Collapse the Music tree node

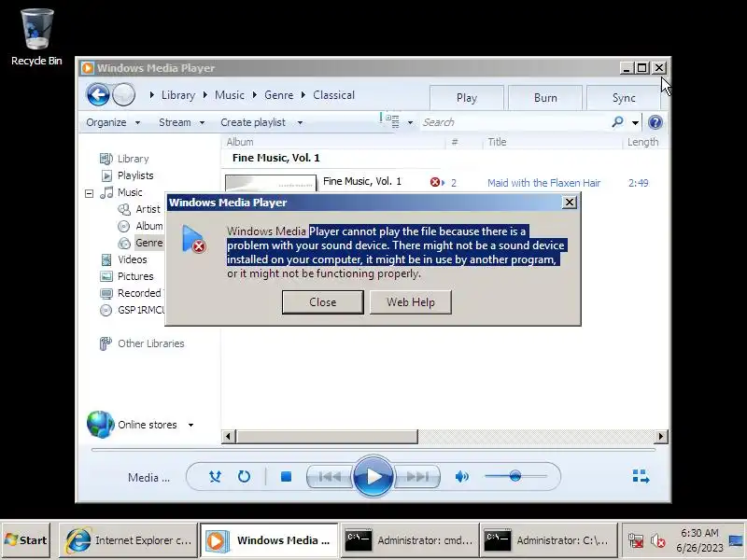tap(89, 193)
